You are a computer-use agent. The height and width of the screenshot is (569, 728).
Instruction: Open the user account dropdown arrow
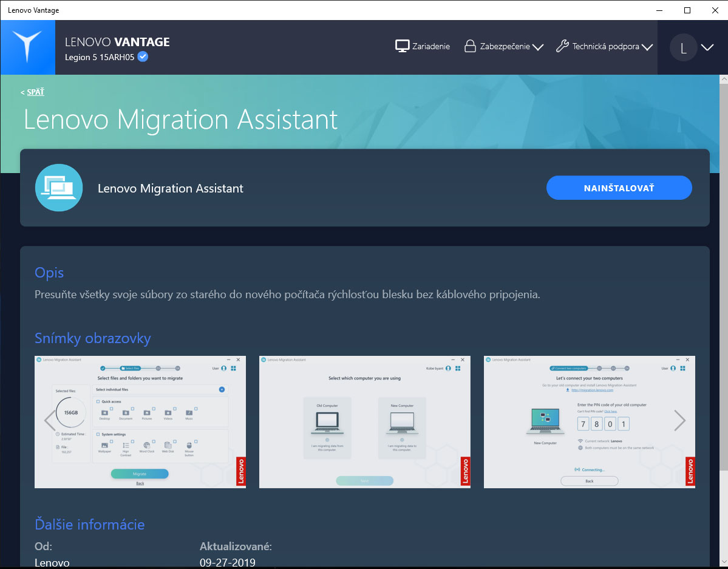[x=707, y=47]
